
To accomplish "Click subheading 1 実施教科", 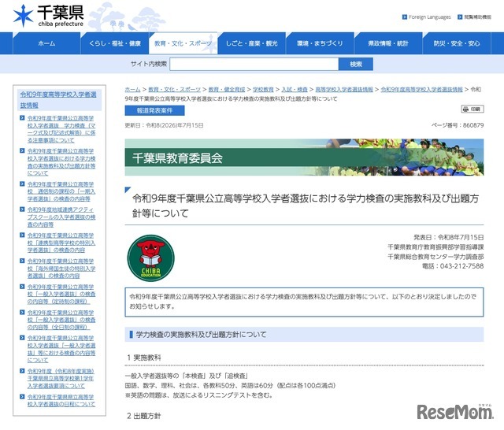I will click(x=143, y=358).
